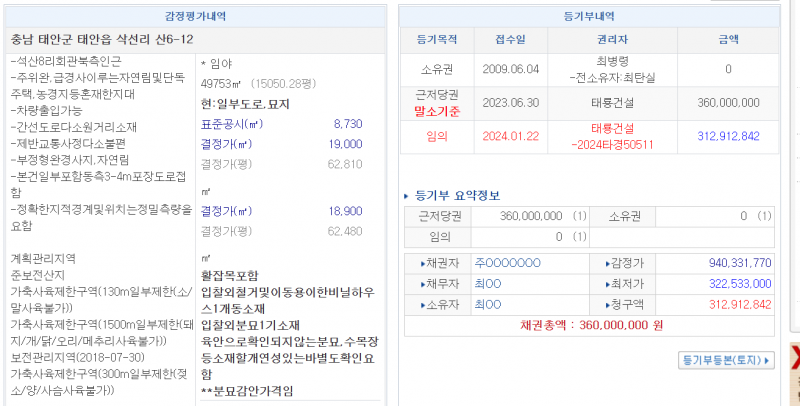Click the 표준공시(㎡) label
Viewport: 800px width, 406px height.
pos(229,123)
